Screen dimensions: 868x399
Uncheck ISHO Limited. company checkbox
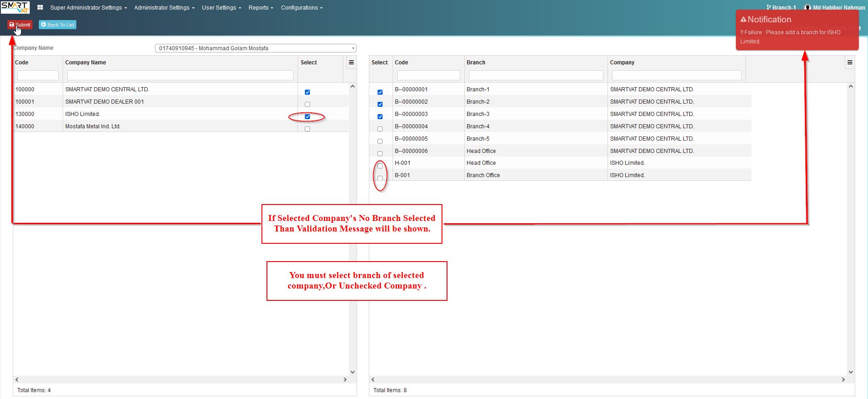click(x=307, y=117)
